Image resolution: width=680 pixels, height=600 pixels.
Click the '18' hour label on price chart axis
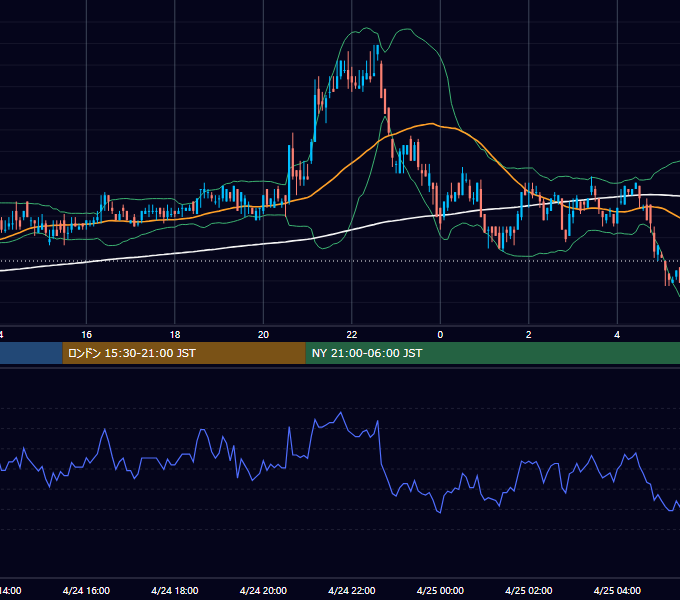[x=175, y=335]
